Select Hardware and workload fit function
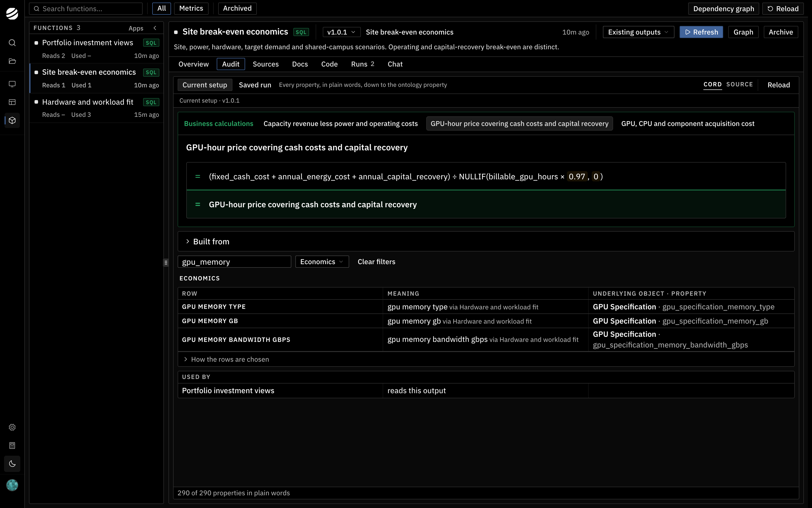 (97, 108)
